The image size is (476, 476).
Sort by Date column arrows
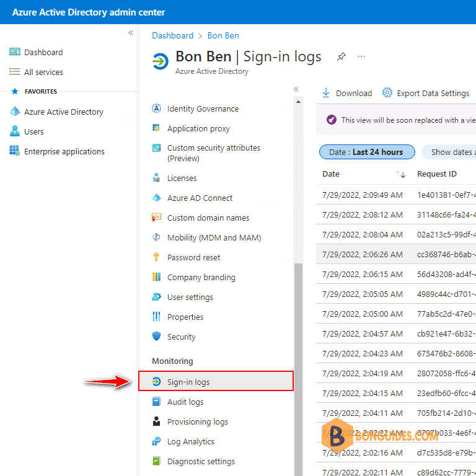400,174
